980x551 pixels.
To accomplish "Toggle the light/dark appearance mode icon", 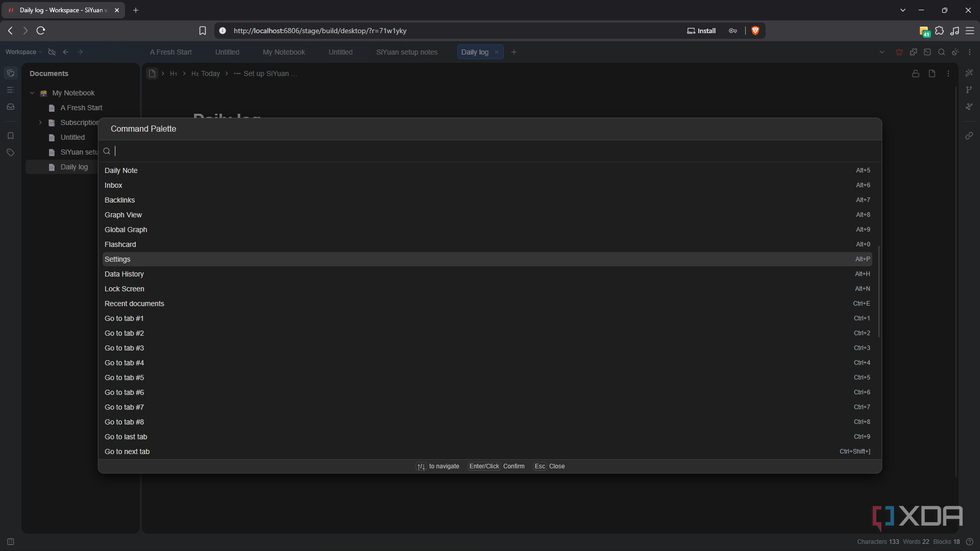I will click(955, 52).
